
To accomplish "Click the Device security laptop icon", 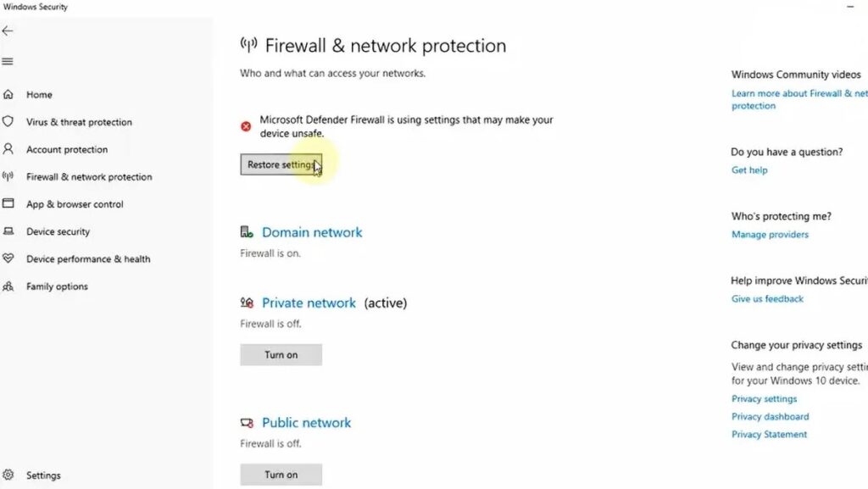I will [8, 231].
